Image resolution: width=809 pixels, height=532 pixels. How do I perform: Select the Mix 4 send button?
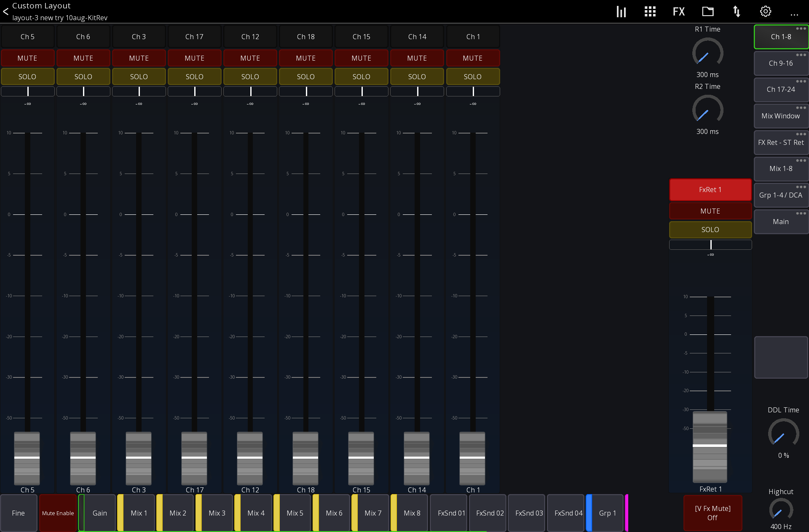coord(253,513)
